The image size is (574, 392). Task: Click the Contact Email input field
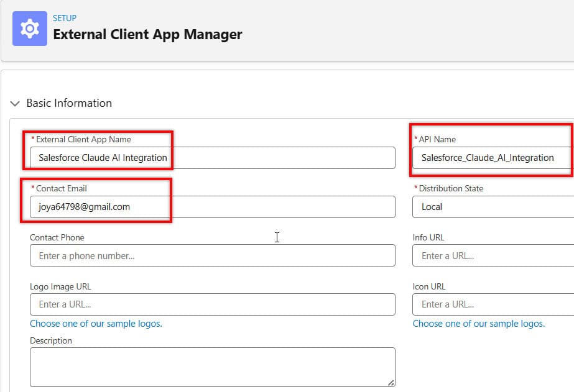pos(212,207)
